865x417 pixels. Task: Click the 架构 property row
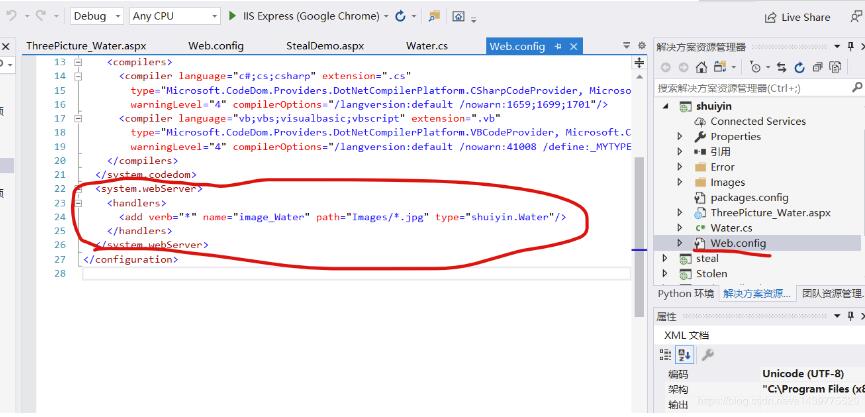pyautogui.click(x=760, y=389)
